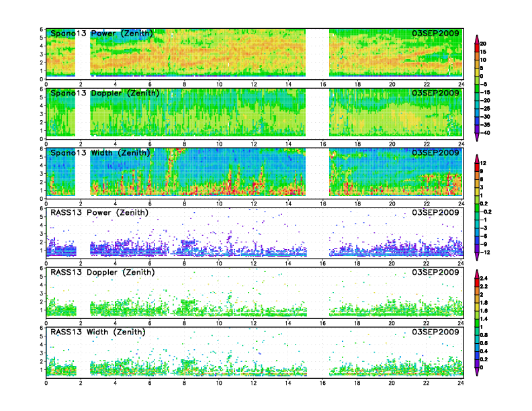
Task: Click the red top arrow of the top colorbar
Action: pyautogui.click(x=477, y=38)
